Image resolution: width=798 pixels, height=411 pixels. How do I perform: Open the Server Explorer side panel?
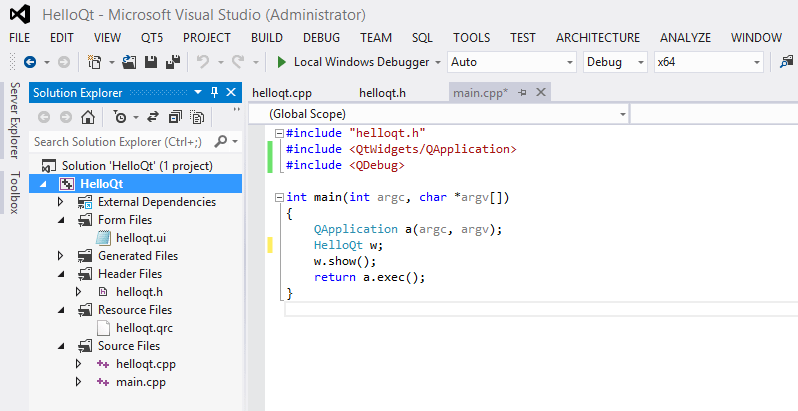click(x=14, y=121)
